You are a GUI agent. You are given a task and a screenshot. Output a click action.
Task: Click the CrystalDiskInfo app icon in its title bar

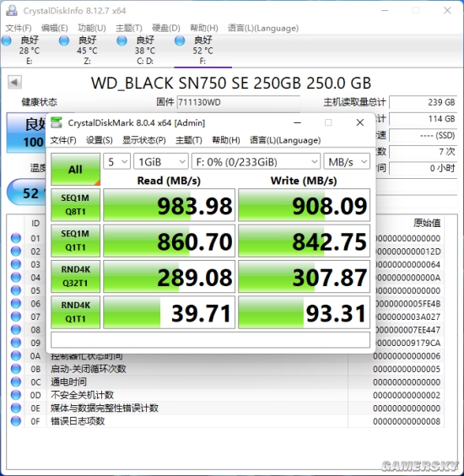(x=12, y=11)
